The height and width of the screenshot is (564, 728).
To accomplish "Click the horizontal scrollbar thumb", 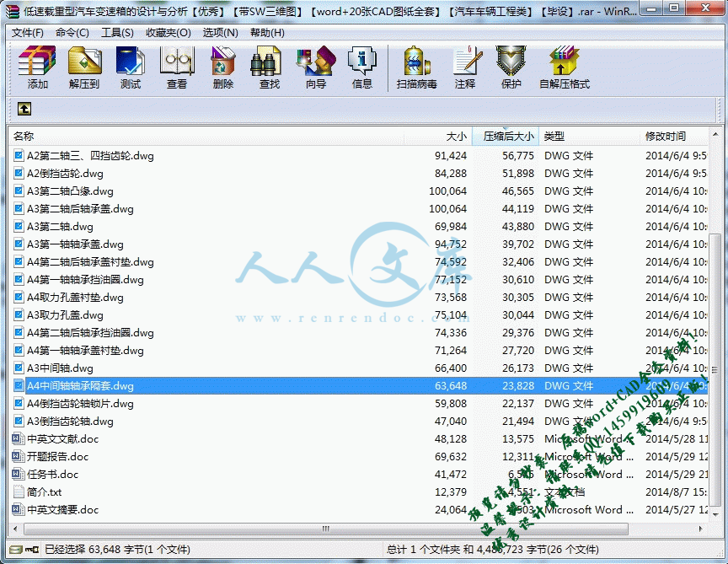I will click(x=326, y=529).
